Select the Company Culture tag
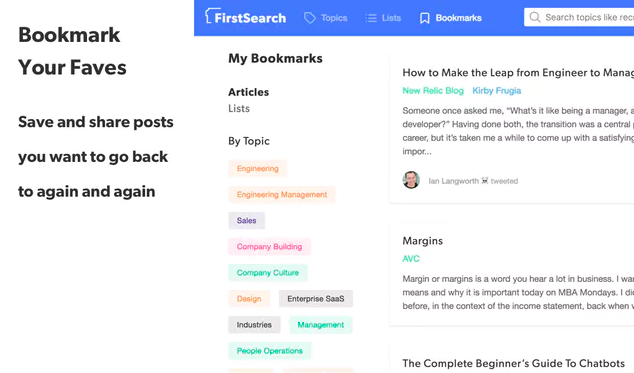Screen dimensions: 634x373 click(x=268, y=273)
